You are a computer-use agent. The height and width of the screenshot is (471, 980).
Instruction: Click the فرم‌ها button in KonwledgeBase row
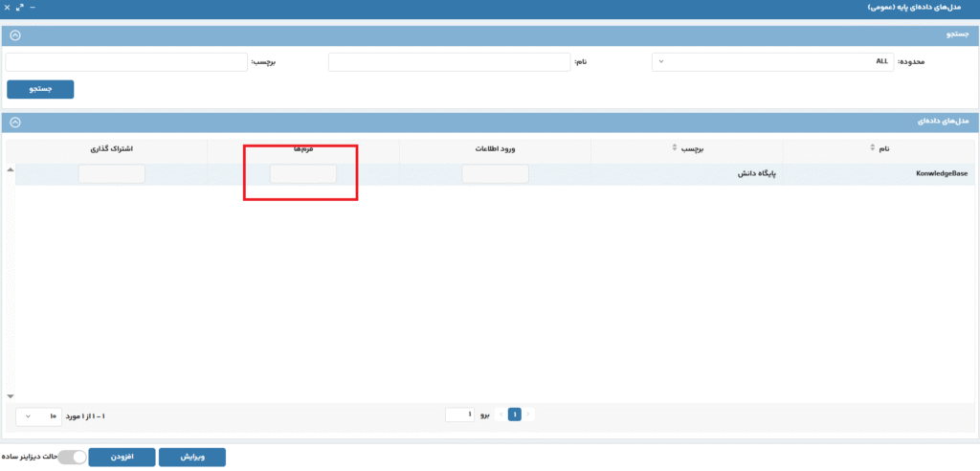[x=302, y=174]
